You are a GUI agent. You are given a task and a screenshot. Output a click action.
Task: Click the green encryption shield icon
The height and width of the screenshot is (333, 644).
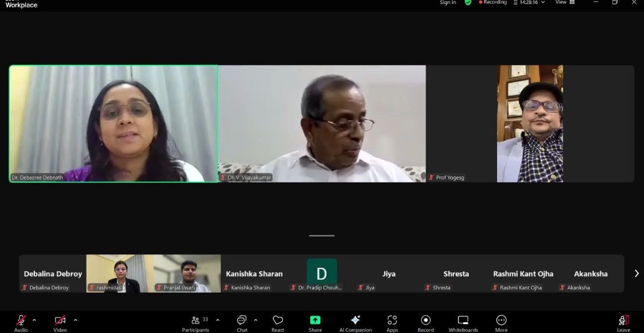coord(468,3)
